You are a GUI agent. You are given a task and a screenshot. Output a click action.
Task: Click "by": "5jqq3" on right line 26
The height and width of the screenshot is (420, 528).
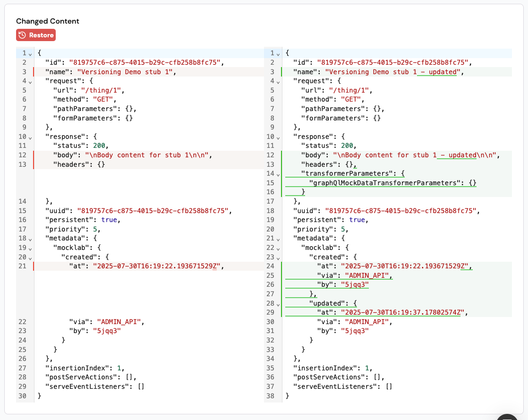(x=343, y=284)
